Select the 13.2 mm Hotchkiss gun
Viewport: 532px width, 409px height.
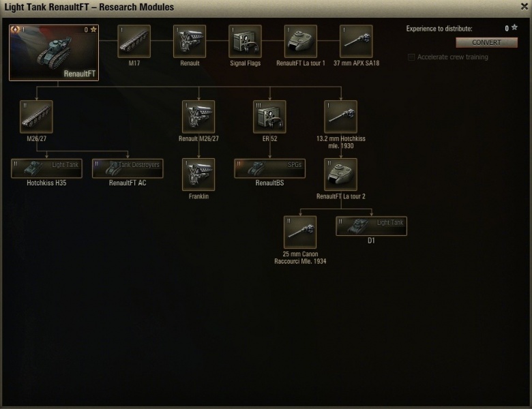[340, 117]
